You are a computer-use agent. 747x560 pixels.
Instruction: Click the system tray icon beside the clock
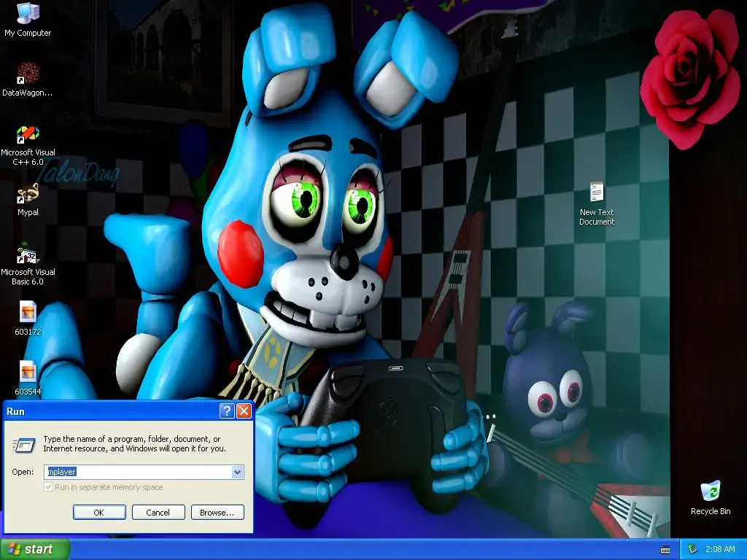pos(692,550)
